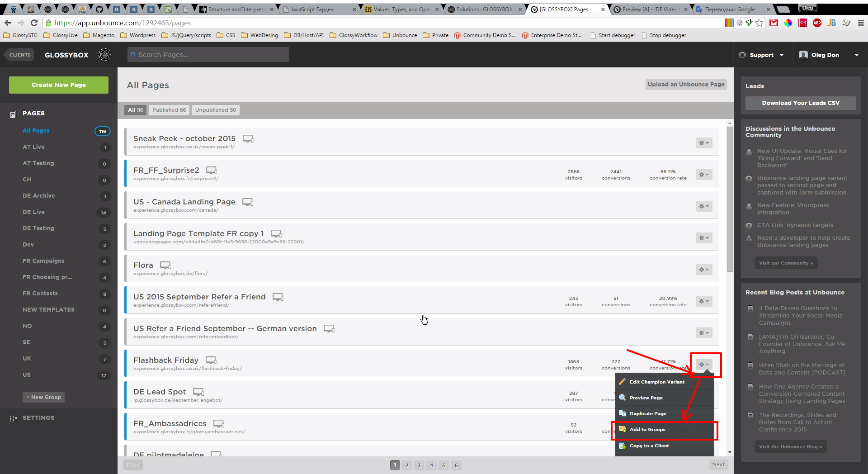Open gear menu for Flora page
This screenshot has height=474, width=868.
tap(704, 270)
